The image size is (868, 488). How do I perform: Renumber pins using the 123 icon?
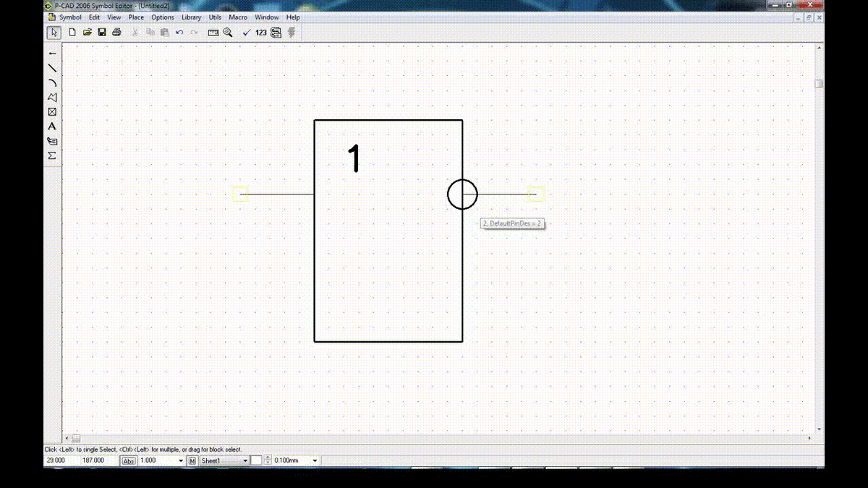point(261,33)
